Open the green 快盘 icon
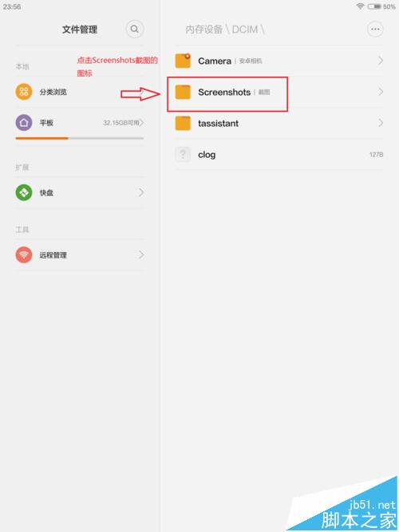The image size is (399, 532). 24,192
